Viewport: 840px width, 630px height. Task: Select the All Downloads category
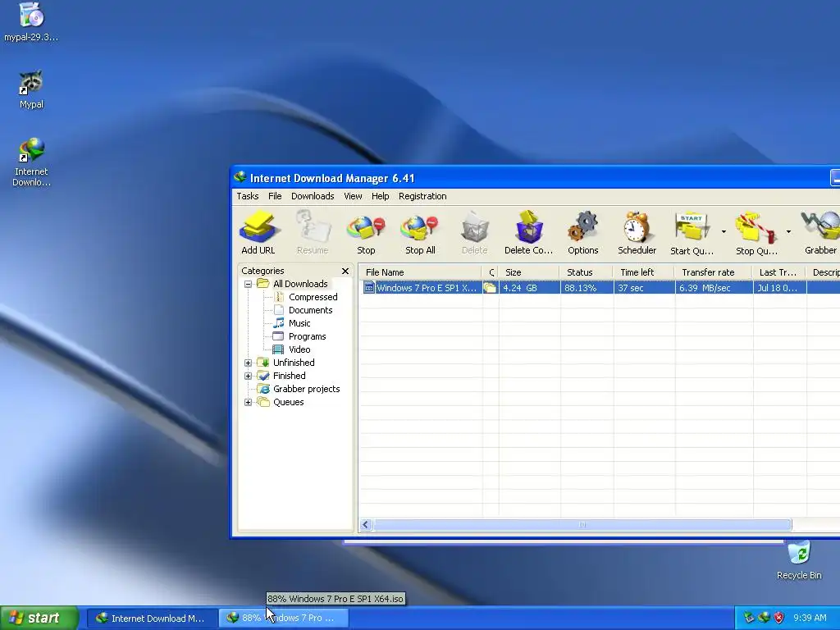point(300,284)
